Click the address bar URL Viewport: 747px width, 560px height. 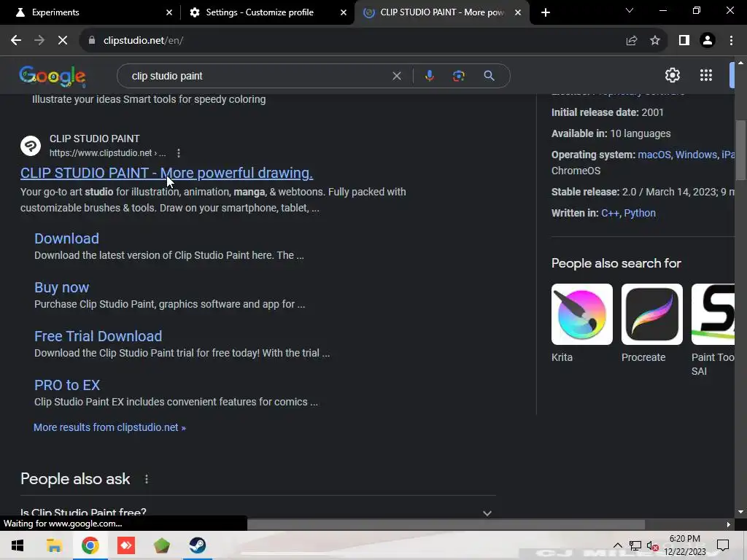pos(143,41)
